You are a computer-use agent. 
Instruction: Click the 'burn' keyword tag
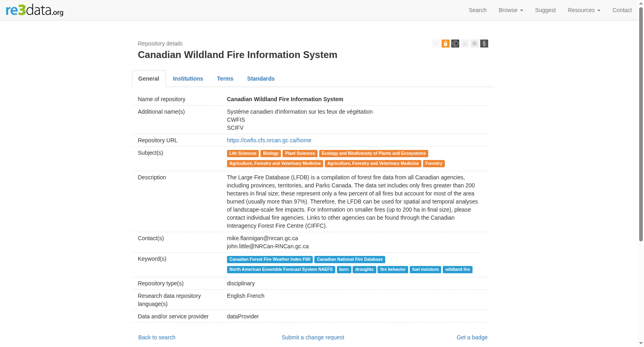pyautogui.click(x=344, y=270)
